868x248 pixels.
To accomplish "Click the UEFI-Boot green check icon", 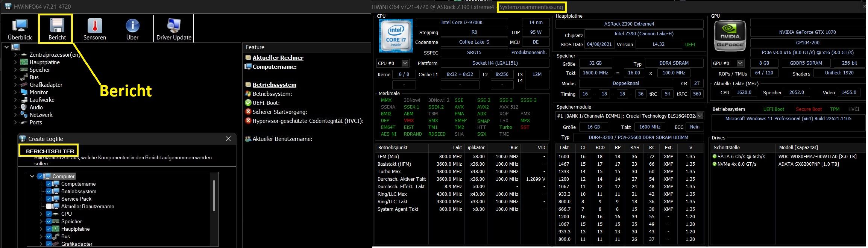I will [248, 103].
